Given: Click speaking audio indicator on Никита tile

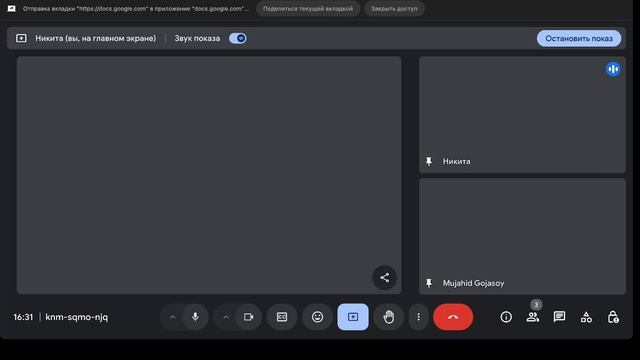Looking at the screenshot, I should [x=613, y=69].
